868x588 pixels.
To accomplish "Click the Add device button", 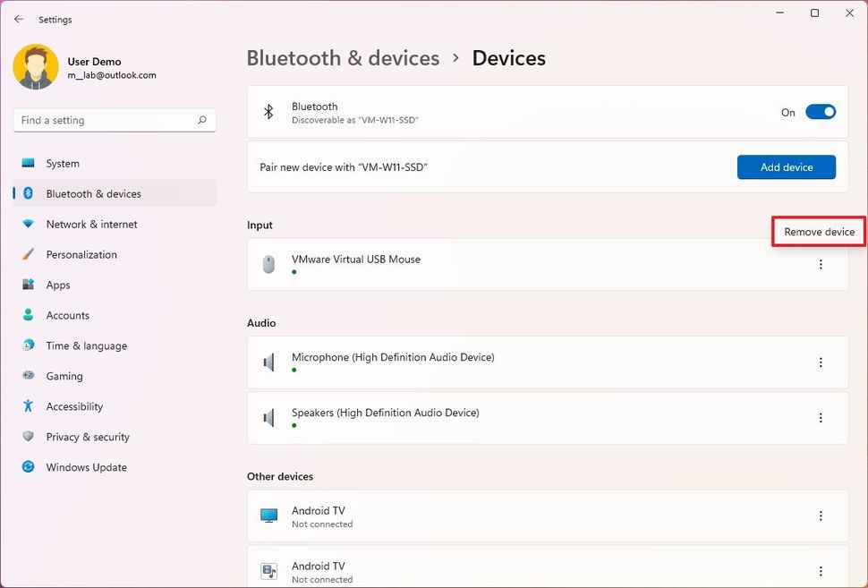I will (x=786, y=166).
